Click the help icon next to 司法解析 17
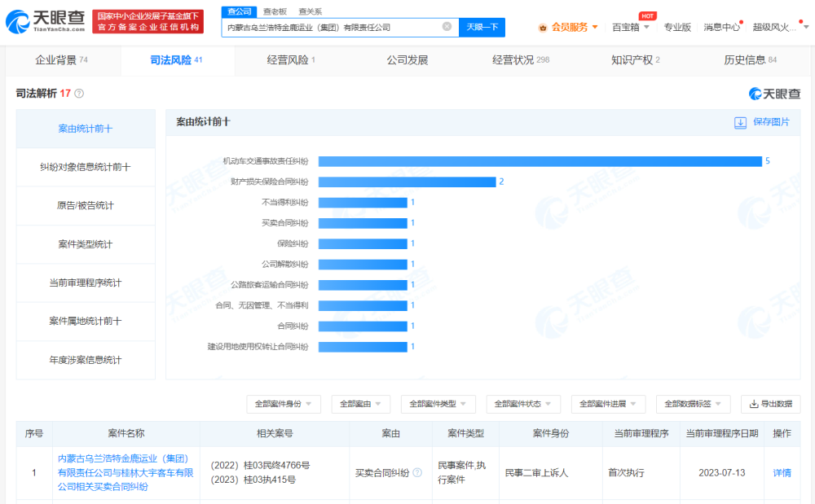The height and width of the screenshot is (504, 815). point(79,94)
